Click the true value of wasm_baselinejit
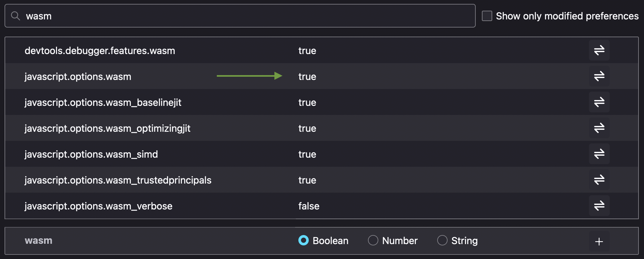644x259 pixels. tap(307, 103)
